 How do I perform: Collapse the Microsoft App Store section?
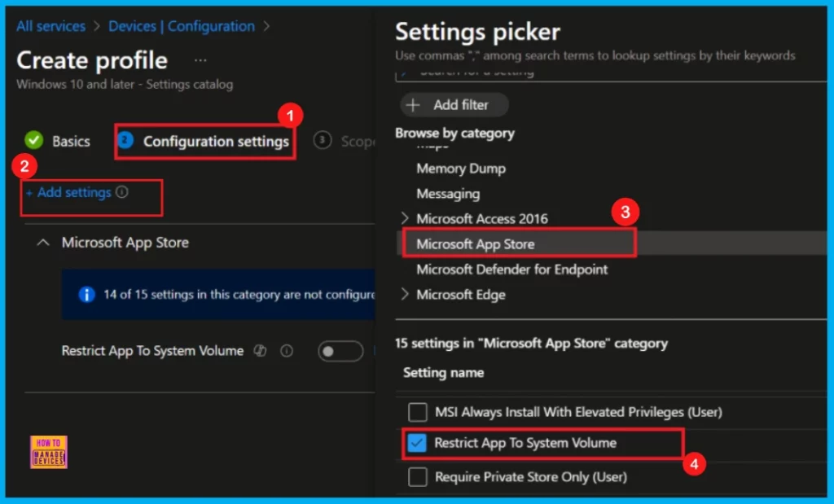[x=43, y=243]
